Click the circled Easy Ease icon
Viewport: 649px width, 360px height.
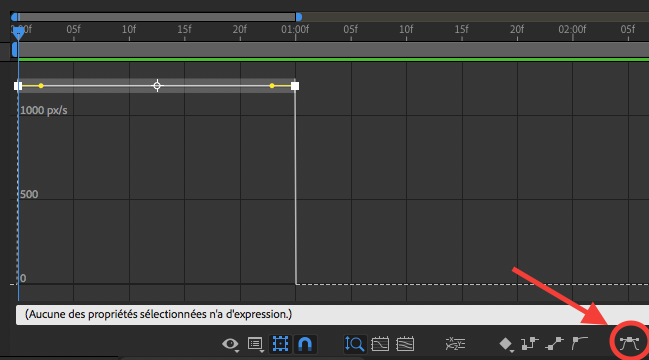pyautogui.click(x=629, y=343)
